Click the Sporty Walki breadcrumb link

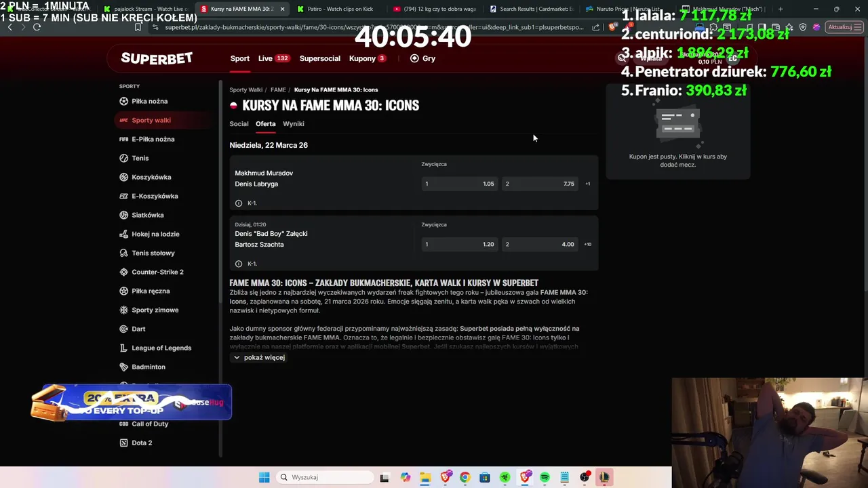coord(245,89)
